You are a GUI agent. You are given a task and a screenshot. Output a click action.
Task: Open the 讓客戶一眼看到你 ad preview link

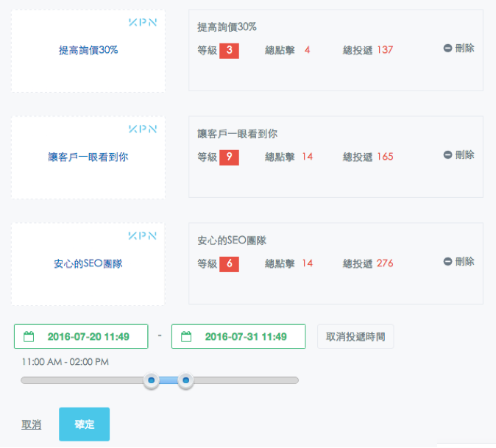coord(88,157)
